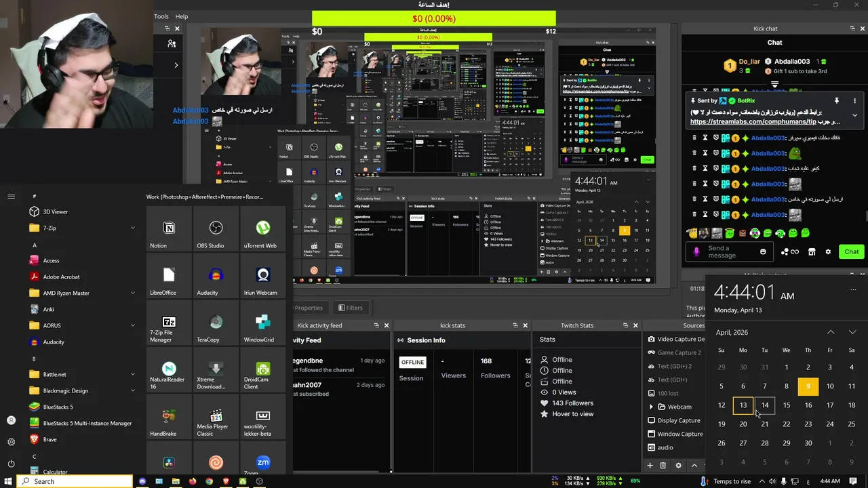Open Discord from the taskbar

[142, 481]
